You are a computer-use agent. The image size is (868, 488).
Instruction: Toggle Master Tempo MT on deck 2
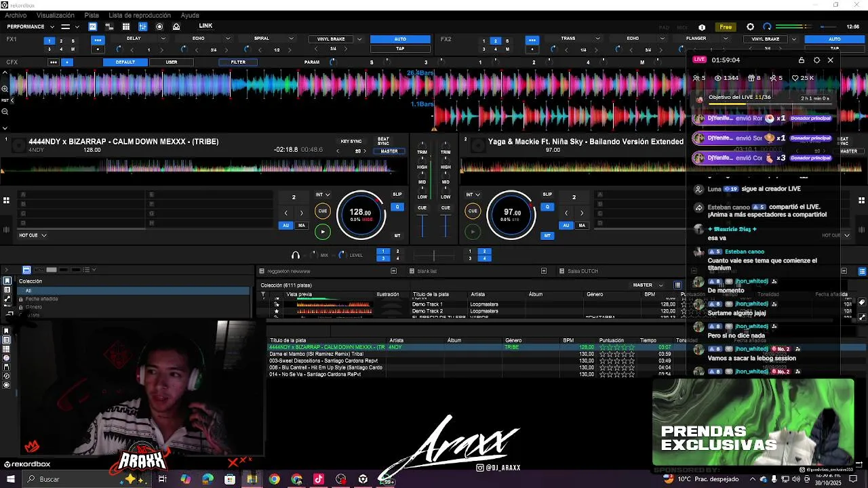point(547,236)
